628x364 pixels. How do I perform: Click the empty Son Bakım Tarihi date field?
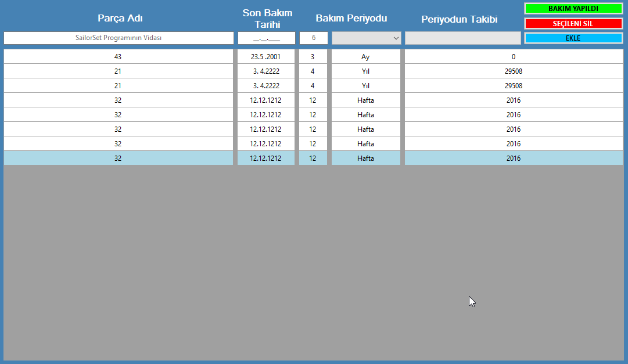pyautogui.click(x=266, y=38)
